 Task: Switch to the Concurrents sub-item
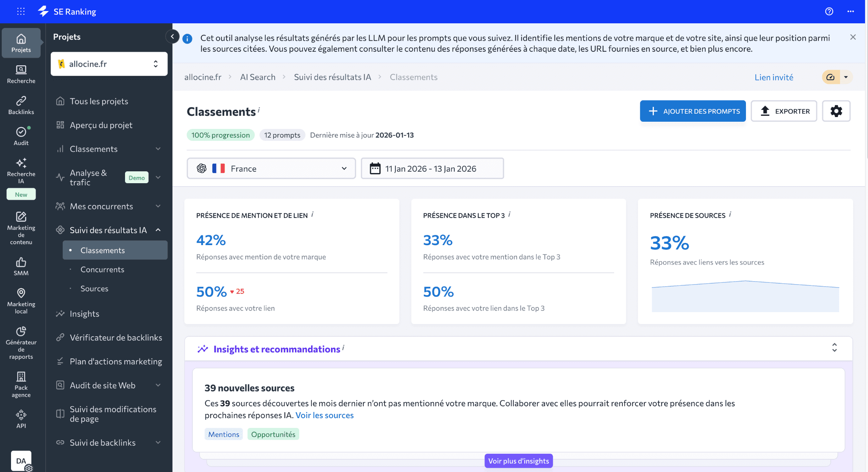click(102, 269)
